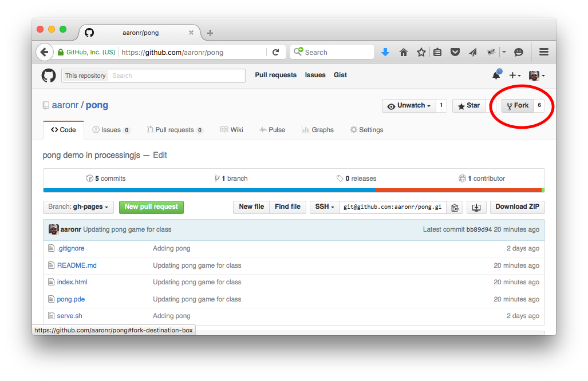Click Download ZIP
Screen dimensions: 588x381
(x=517, y=207)
